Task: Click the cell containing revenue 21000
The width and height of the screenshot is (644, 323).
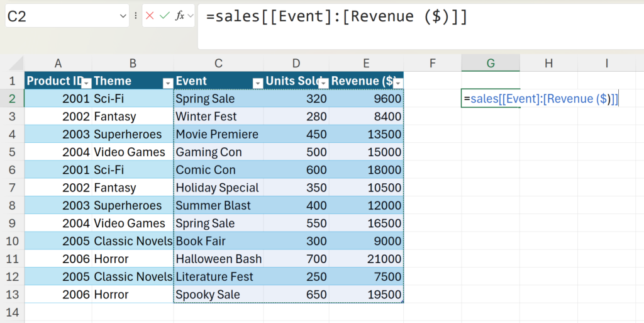Action: [366, 259]
